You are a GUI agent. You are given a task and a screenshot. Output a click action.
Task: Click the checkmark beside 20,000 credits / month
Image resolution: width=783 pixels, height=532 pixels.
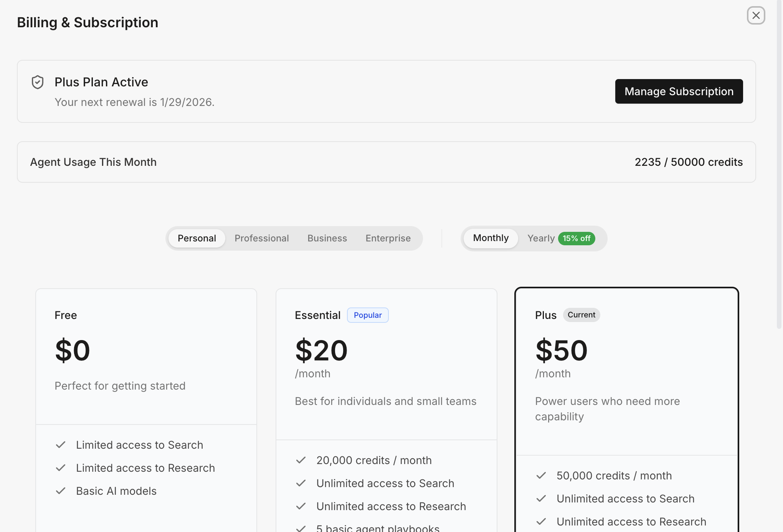tap(301, 460)
